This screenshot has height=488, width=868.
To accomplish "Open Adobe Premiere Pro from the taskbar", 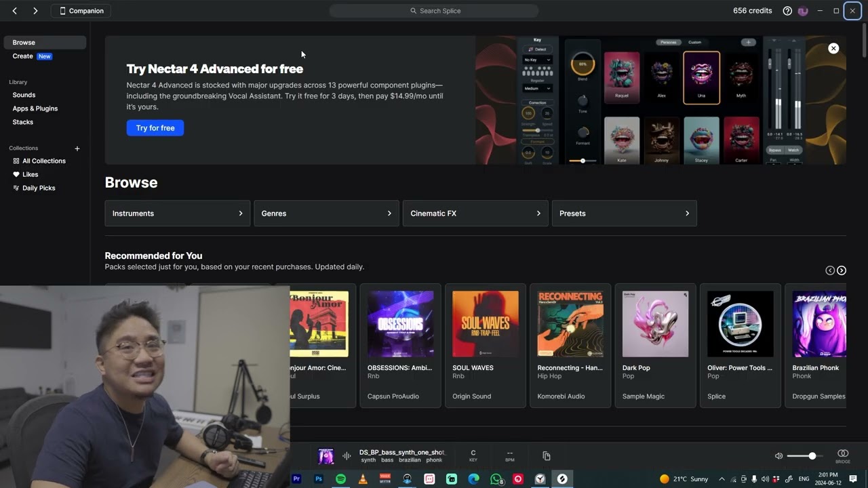I will point(296,479).
